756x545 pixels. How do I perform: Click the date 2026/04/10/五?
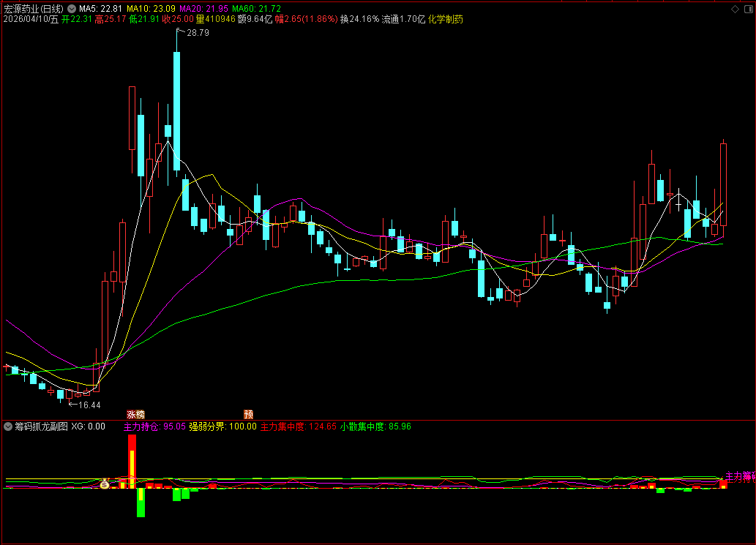click(31, 19)
